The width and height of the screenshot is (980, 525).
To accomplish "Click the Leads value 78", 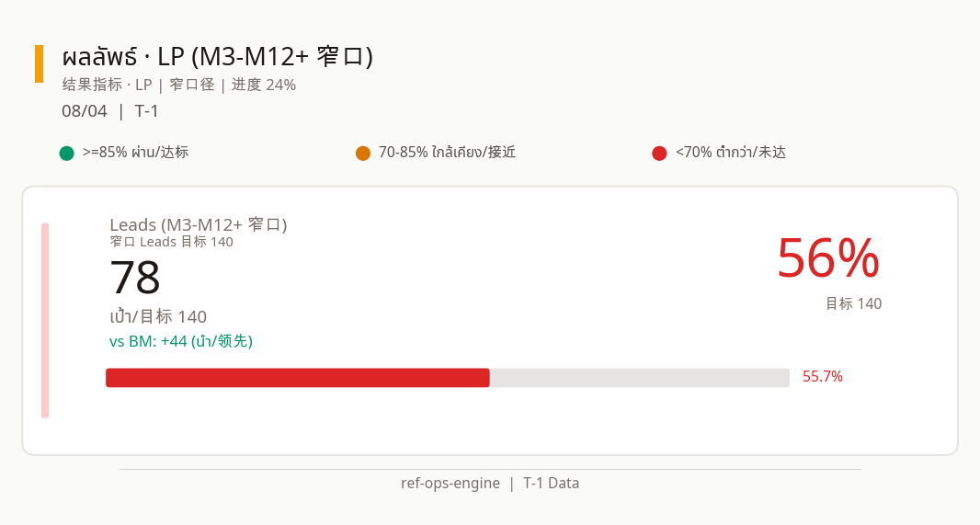I will pos(135,278).
